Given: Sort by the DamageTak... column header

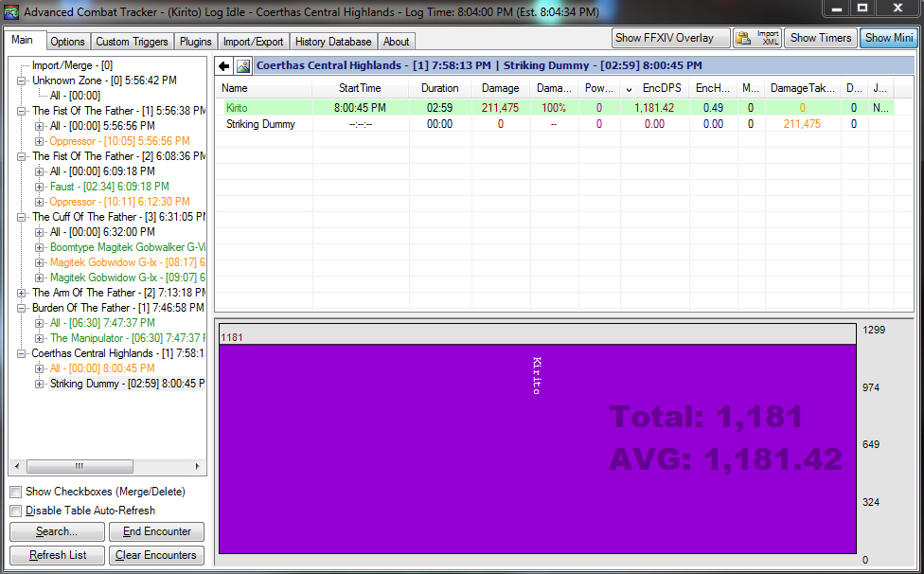Looking at the screenshot, I should (x=802, y=88).
